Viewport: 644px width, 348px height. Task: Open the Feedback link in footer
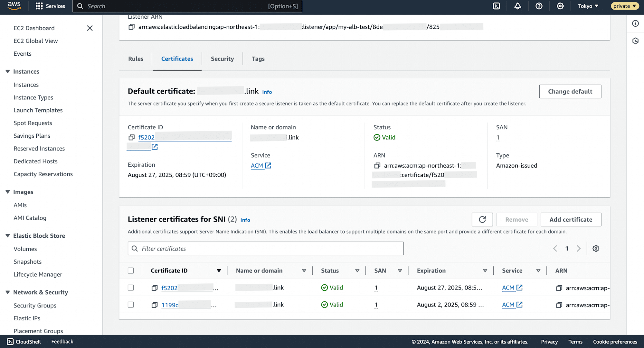point(62,342)
